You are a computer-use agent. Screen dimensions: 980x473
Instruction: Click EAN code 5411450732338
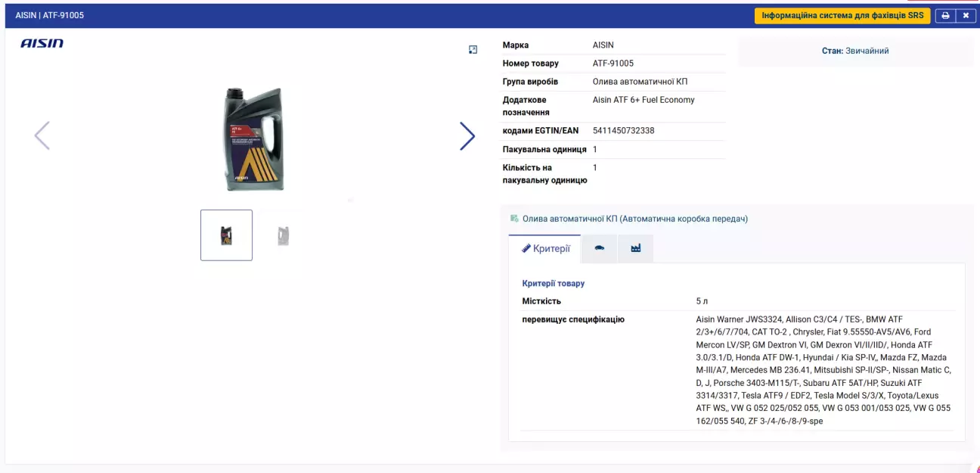[x=623, y=131]
